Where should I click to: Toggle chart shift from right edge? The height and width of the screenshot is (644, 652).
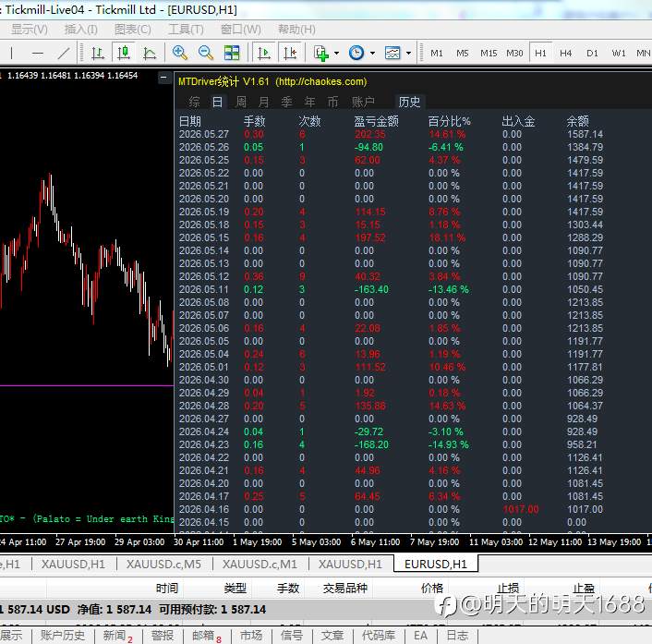[x=290, y=53]
